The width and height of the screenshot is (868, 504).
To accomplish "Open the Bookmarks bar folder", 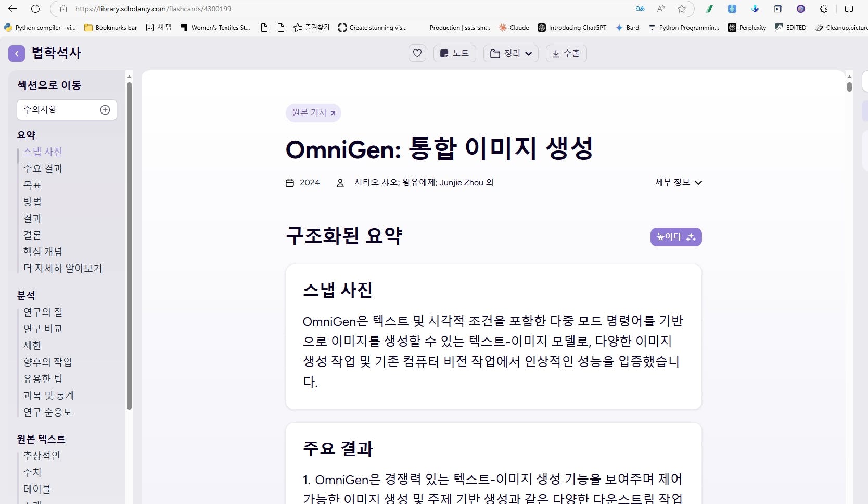I will [111, 28].
